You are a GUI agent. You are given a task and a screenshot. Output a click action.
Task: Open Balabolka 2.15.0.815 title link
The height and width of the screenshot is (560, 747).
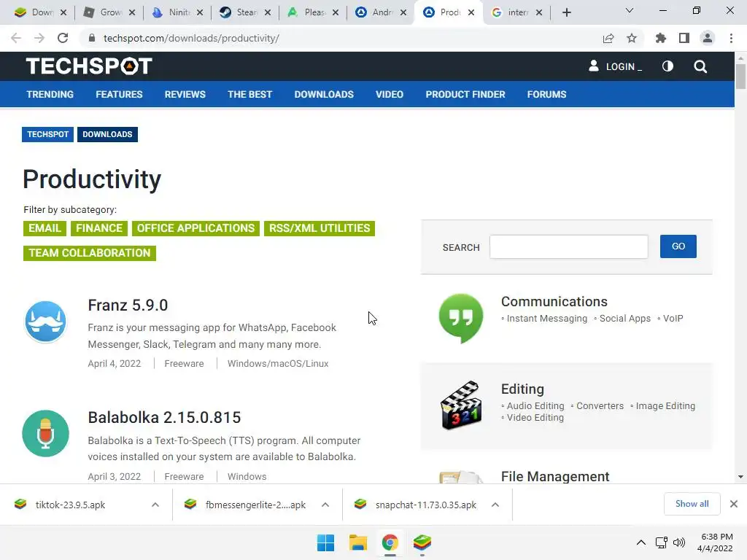tap(164, 418)
